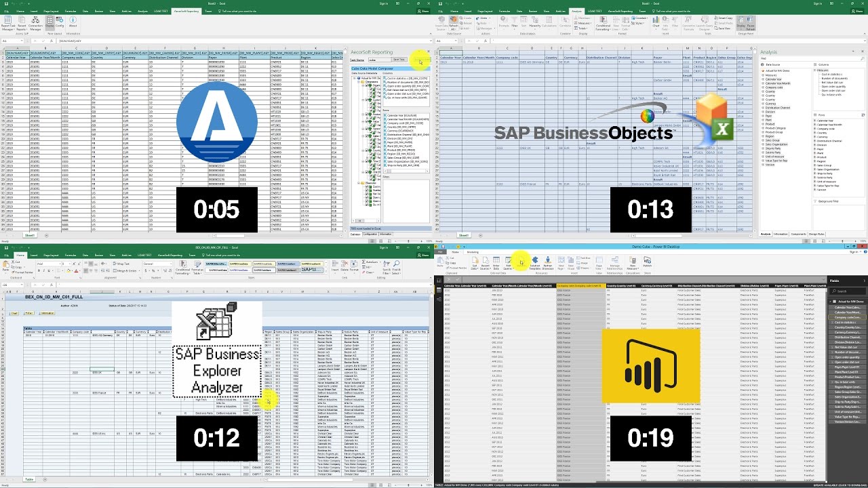
Task: Click Enter Data in Power BI ribbon
Action: click(x=496, y=262)
